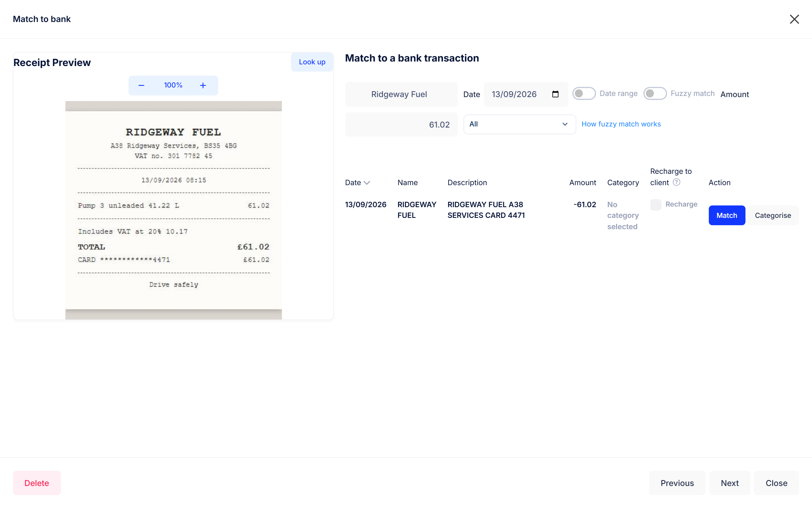Zoom out receipt preview with minus icon
Viewport: 812px width, 508px height.
[141, 85]
